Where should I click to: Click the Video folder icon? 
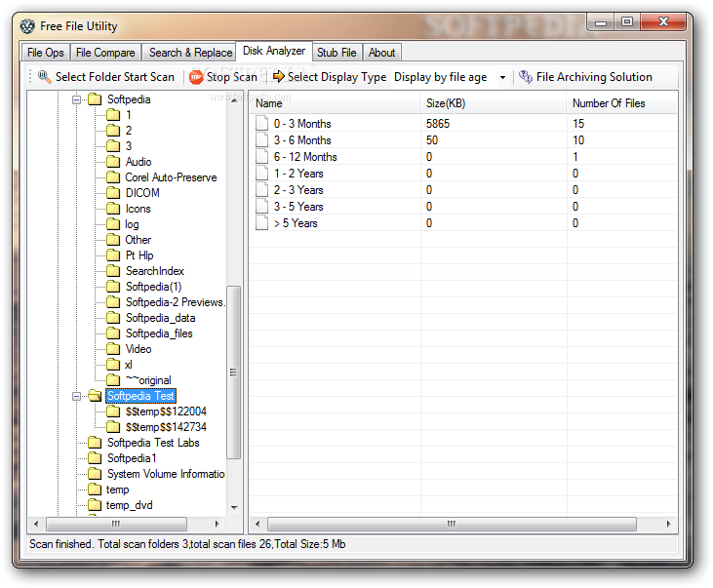tap(113, 349)
